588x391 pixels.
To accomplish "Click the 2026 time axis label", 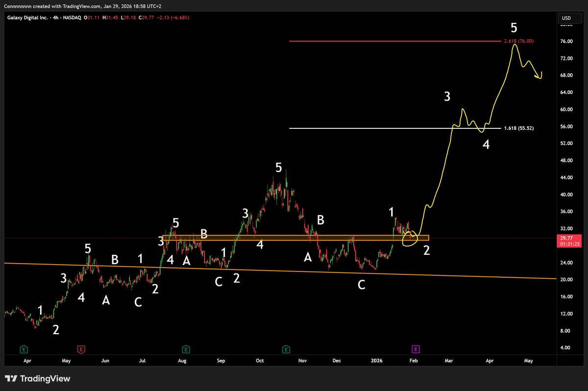I will point(378,361).
